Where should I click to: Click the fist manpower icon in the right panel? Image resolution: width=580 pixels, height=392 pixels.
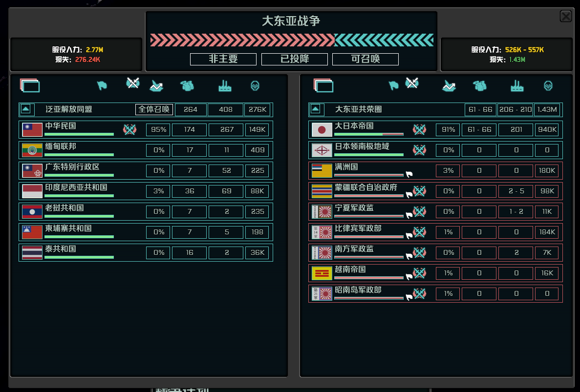(x=480, y=86)
